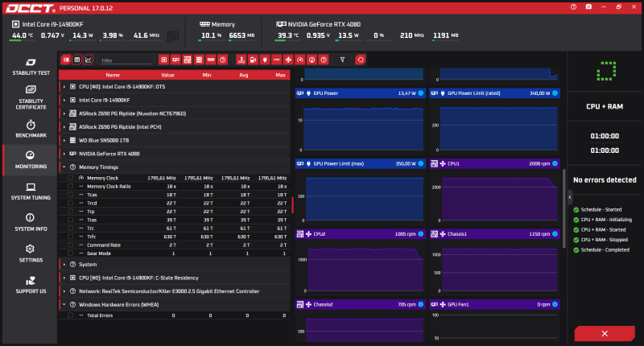
Task: Click the GPU Power graph info icon
Action: 420,93
